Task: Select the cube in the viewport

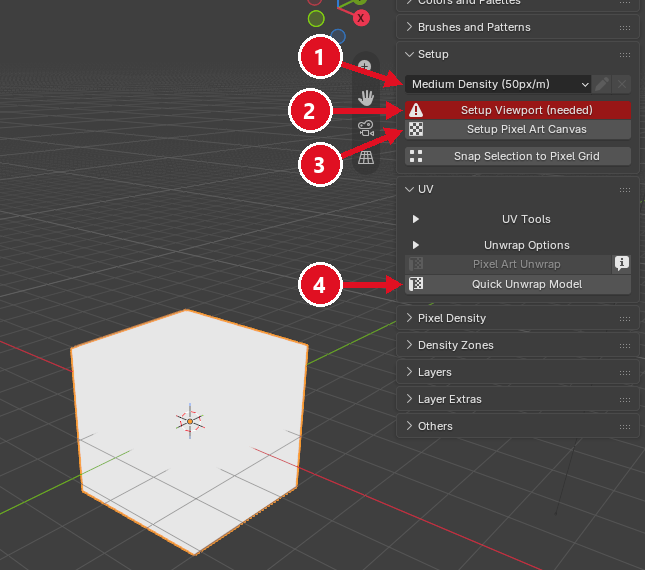Action: tap(190, 432)
